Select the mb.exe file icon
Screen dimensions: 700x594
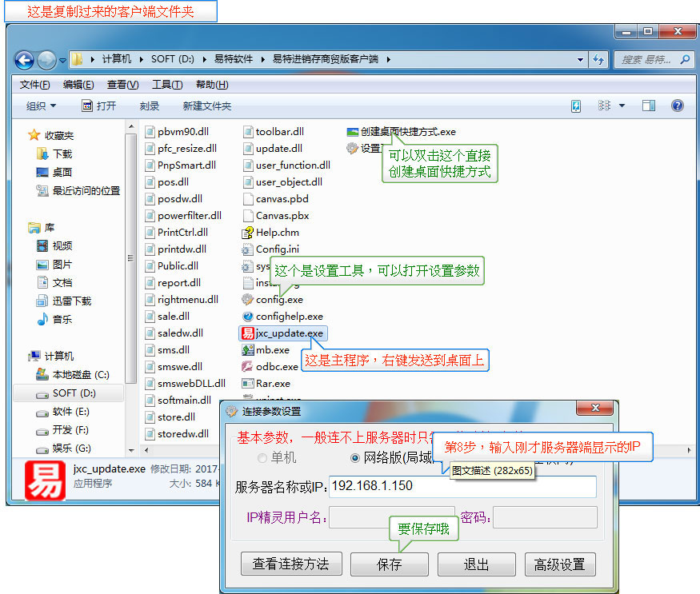pyautogui.click(x=248, y=350)
